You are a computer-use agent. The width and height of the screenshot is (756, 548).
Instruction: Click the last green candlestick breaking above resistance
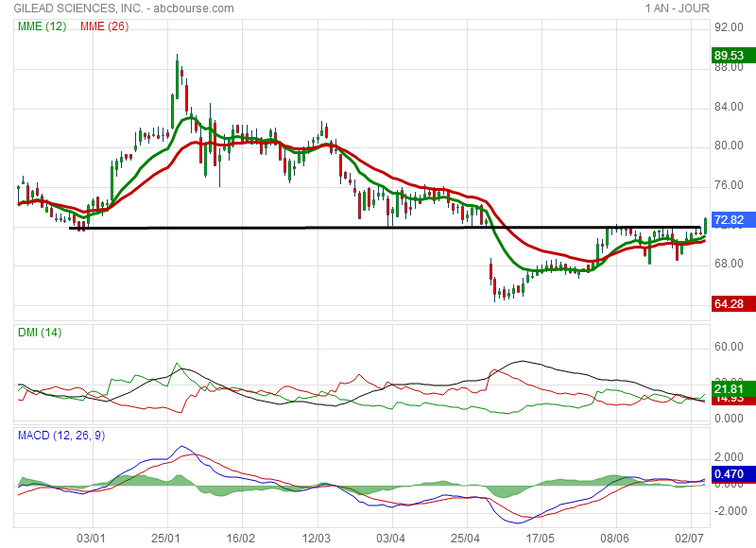click(x=705, y=226)
